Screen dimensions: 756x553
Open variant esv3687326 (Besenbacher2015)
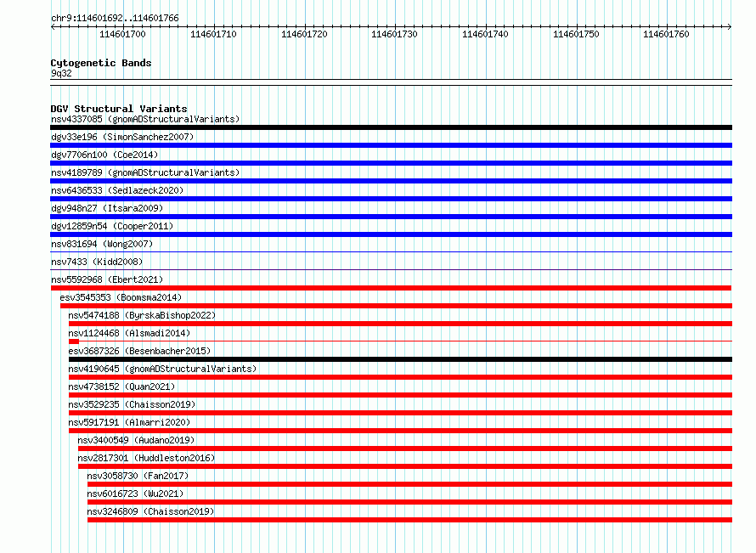click(x=139, y=351)
